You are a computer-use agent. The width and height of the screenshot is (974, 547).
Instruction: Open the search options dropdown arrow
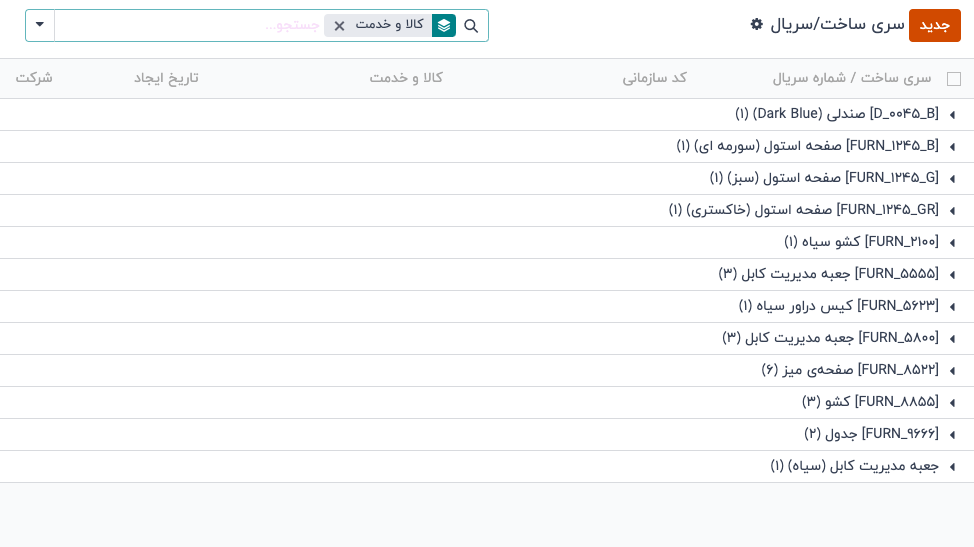pos(40,25)
